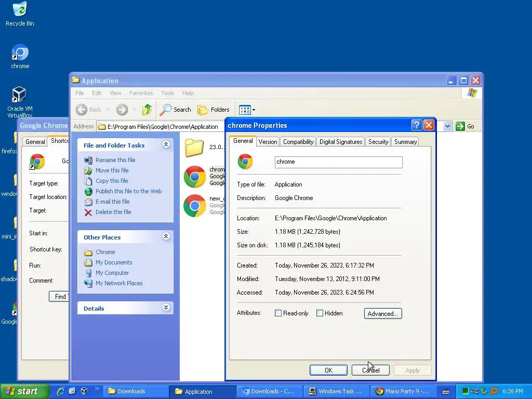The height and width of the screenshot is (399, 532).
Task: Open My Documents under Other Places
Action: pyautogui.click(x=114, y=262)
